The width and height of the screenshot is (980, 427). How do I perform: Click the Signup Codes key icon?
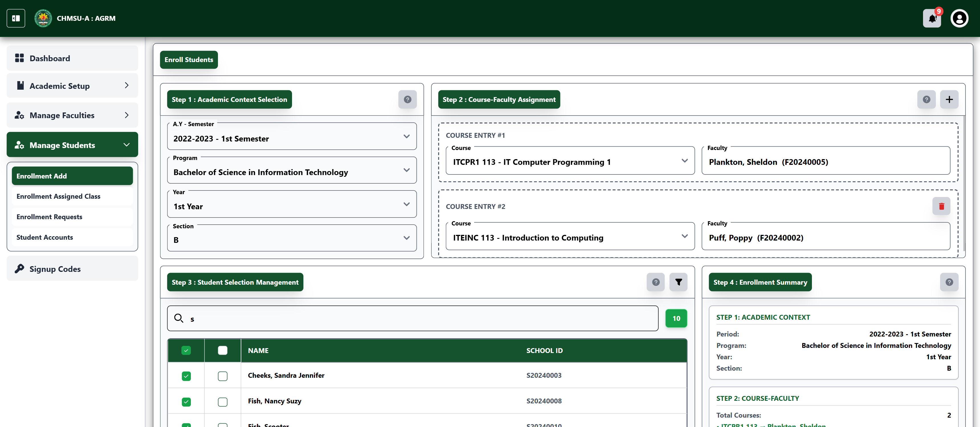(19, 269)
